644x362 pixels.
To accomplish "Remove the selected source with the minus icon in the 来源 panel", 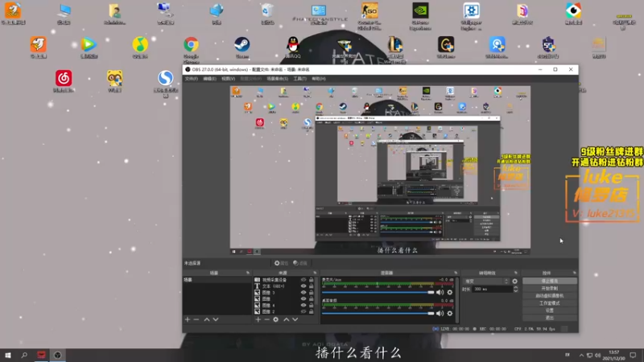I will coord(266,319).
